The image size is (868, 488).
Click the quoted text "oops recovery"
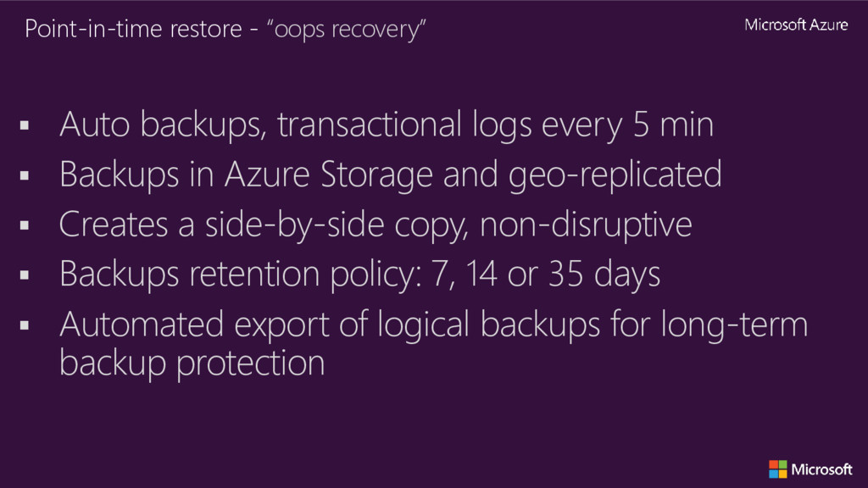pyautogui.click(x=346, y=30)
